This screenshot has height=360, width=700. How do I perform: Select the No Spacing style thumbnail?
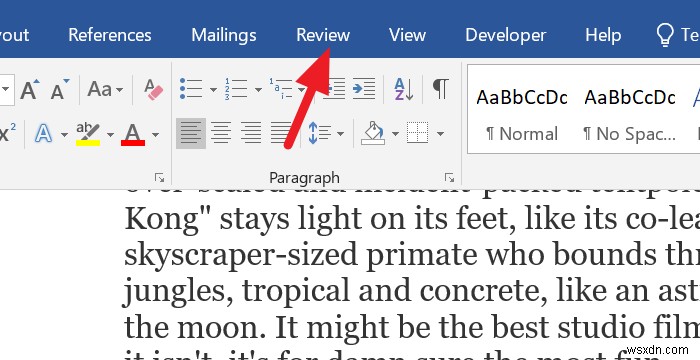click(x=630, y=114)
